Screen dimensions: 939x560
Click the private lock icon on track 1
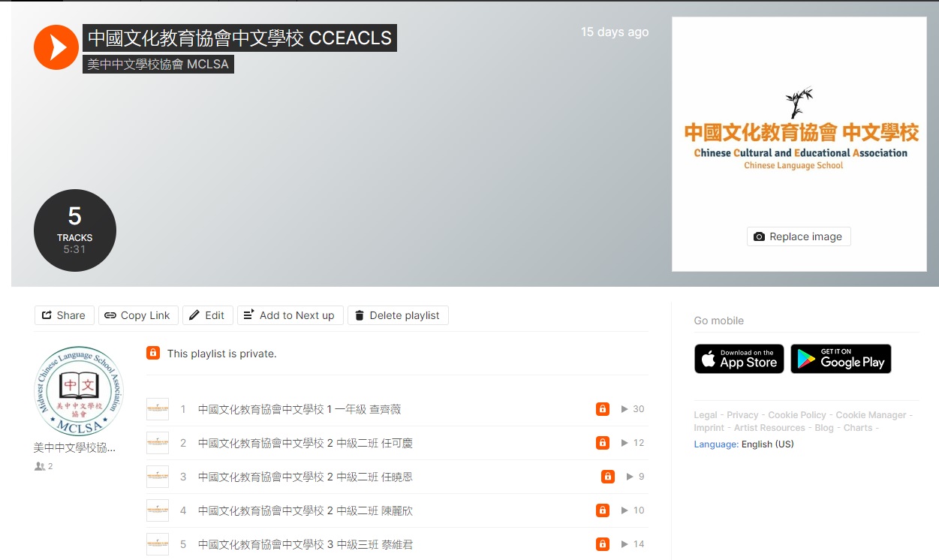602,409
